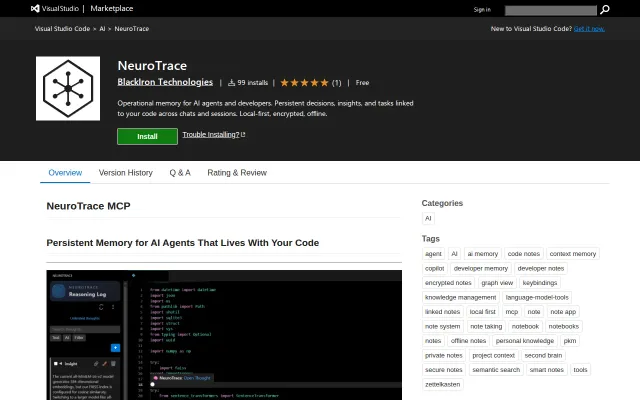Click the code notes tag
Image resolution: width=640 pixels, height=400 pixels.
(524, 254)
